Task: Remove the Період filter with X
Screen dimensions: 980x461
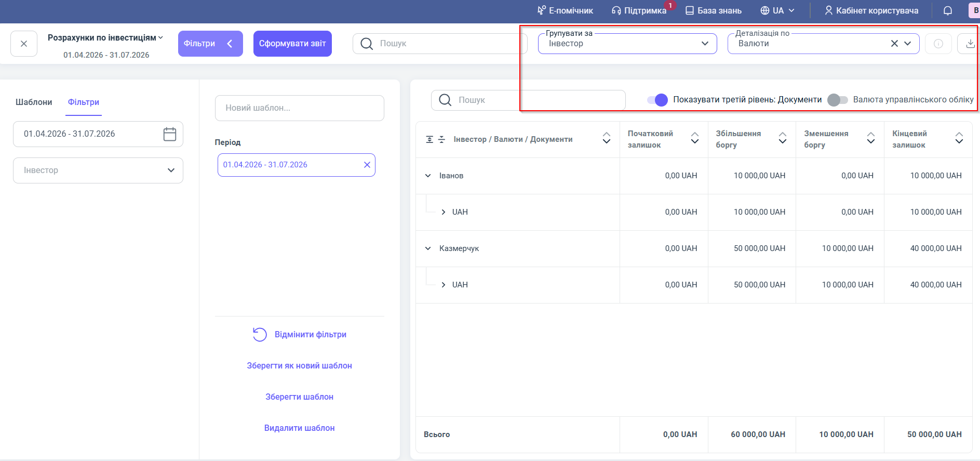Action: [x=367, y=165]
